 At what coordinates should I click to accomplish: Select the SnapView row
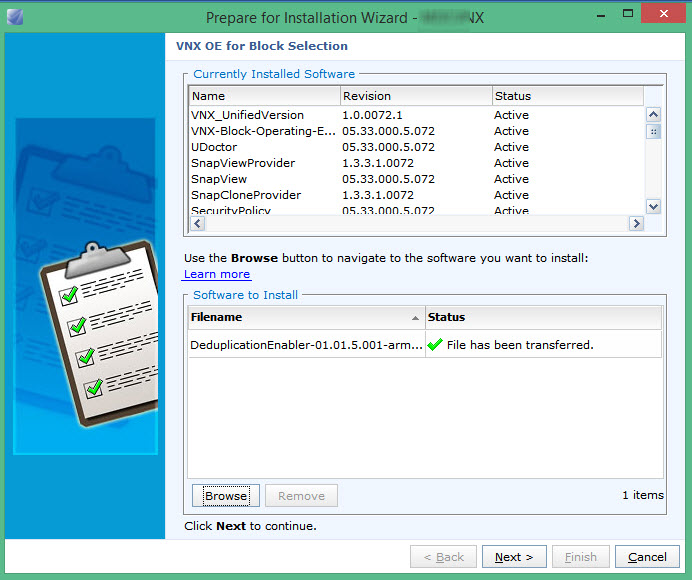(x=416, y=179)
